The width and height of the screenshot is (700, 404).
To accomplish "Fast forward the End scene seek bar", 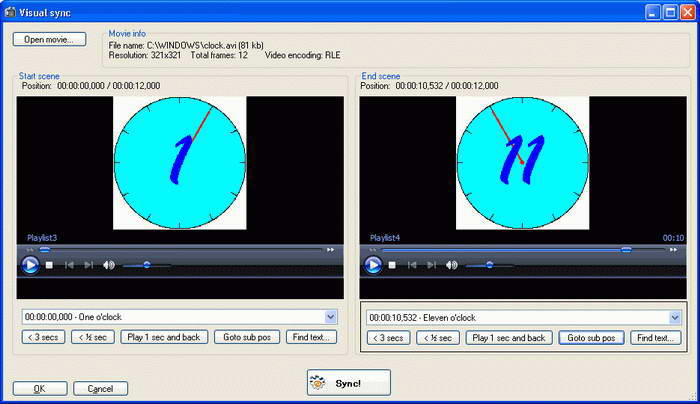I will tap(673, 250).
